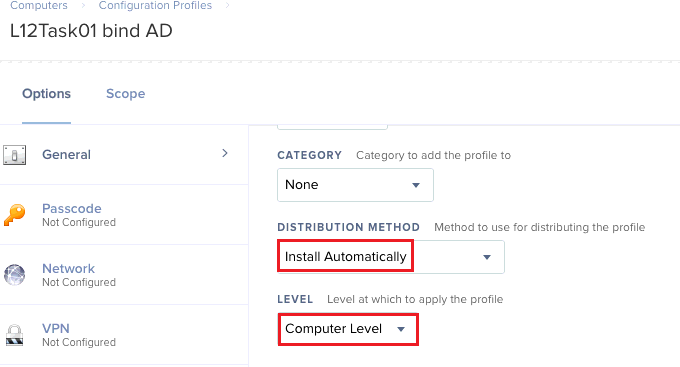Open the Category dropdown showing None
Screen dimensions: 680x367
(x=355, y=185)
